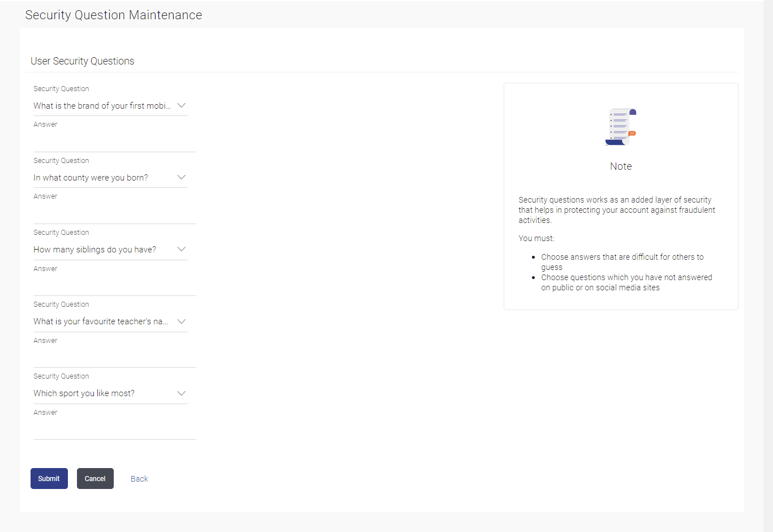Expand the siblings question chevron
The height and width of the screenshot is (532, 773).
click(181, 250)
